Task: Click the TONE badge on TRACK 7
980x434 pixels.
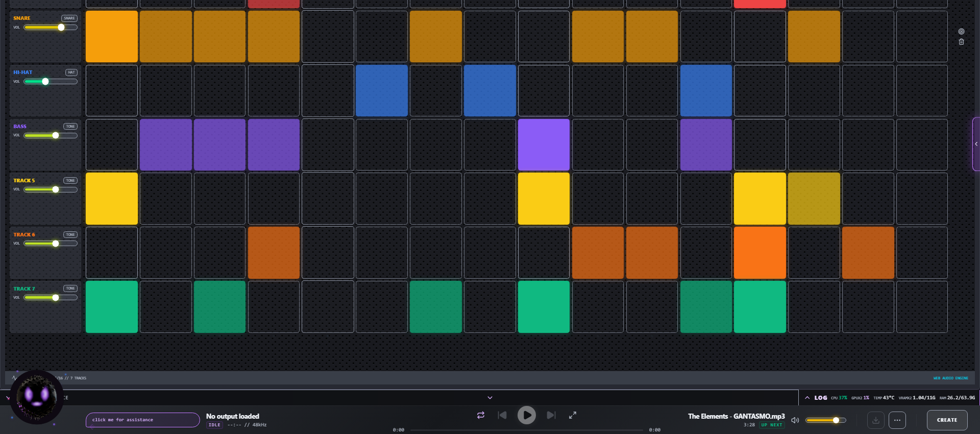Action: [70, 288]
